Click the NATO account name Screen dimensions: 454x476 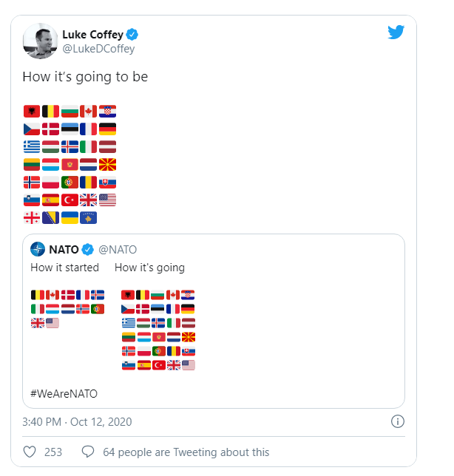[64, 250]
